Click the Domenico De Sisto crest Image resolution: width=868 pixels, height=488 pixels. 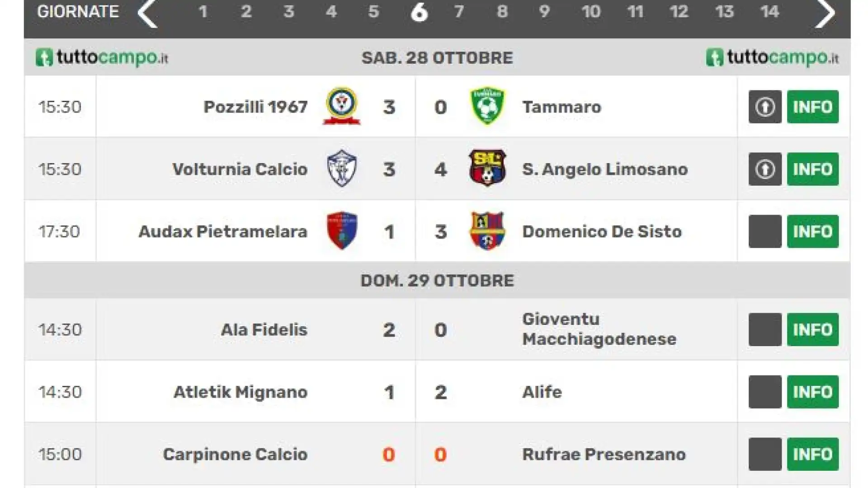click(x=487, y=231)
